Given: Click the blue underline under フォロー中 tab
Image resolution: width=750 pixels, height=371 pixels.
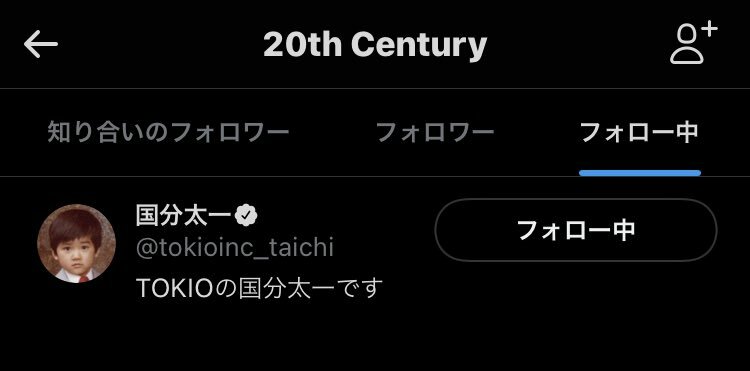Looking at the screenshot, I should (x=640, y=173).
